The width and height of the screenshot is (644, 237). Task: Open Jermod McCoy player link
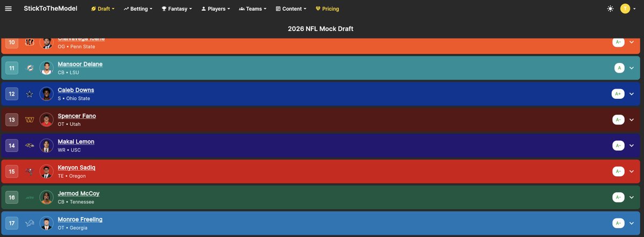coord(79,193)
